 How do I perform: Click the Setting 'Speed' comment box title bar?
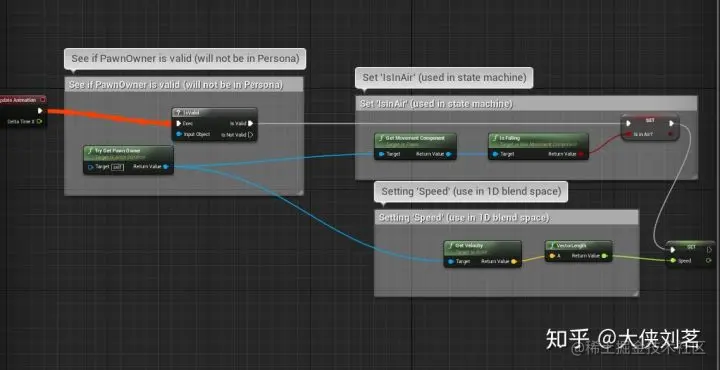coord(506,217)
